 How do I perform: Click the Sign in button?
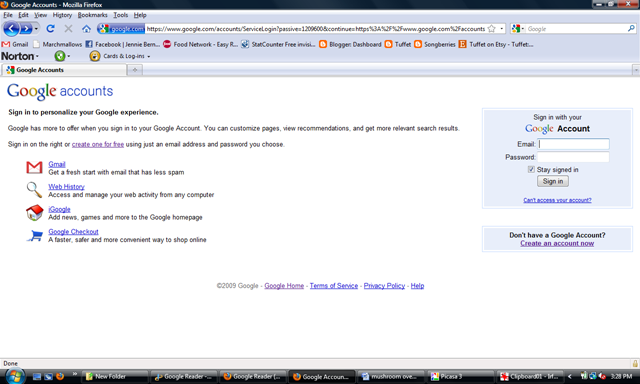(x=553, y=181)
